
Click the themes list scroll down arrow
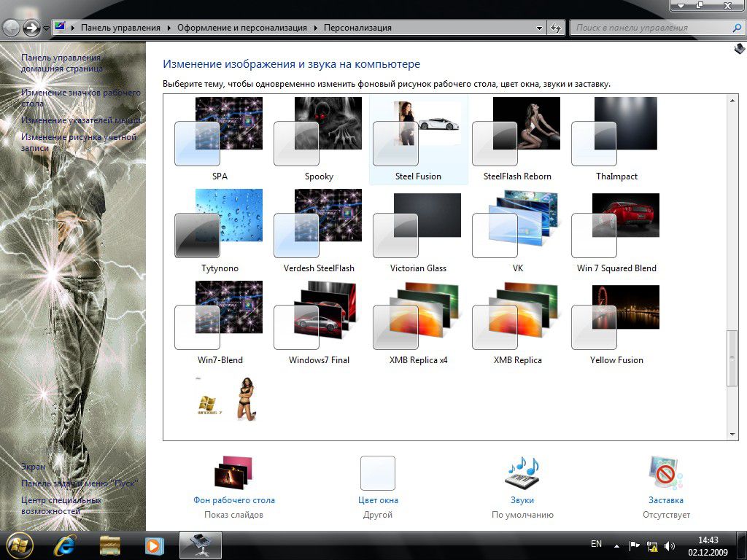click(x=732, y=435)
